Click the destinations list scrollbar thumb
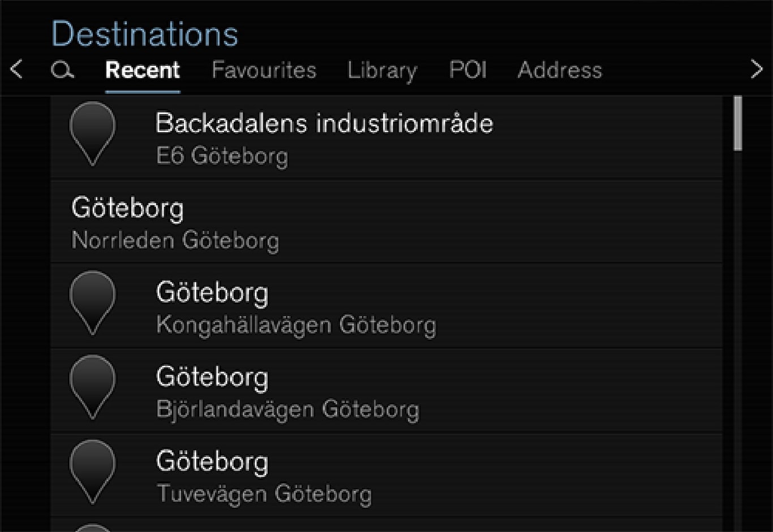 coord(737,123)
